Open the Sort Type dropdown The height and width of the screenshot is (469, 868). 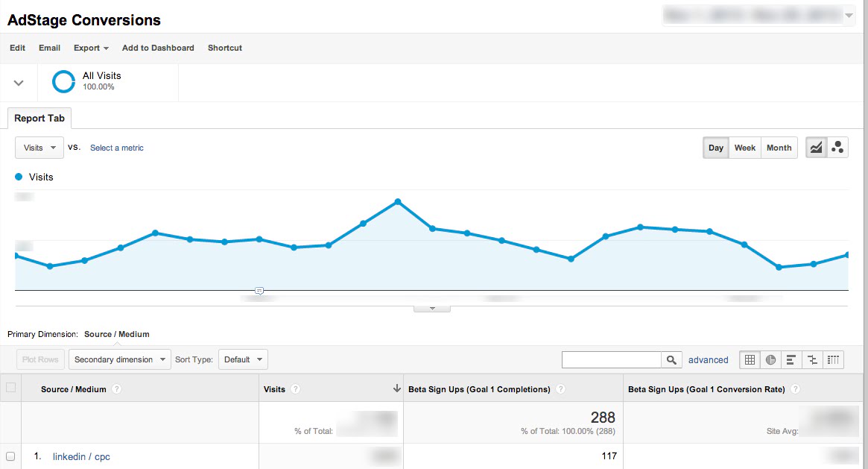tap(243, 359)
